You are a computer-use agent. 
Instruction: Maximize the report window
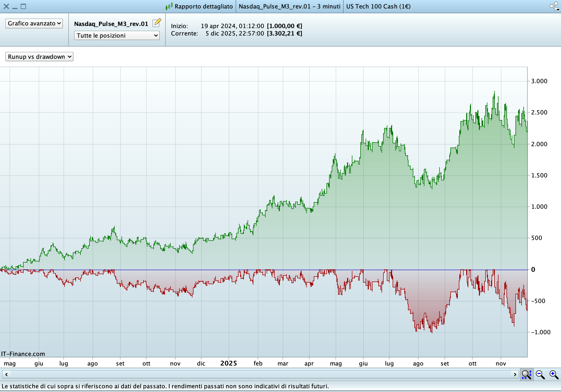pyautogui.click(x=23, y=6)
